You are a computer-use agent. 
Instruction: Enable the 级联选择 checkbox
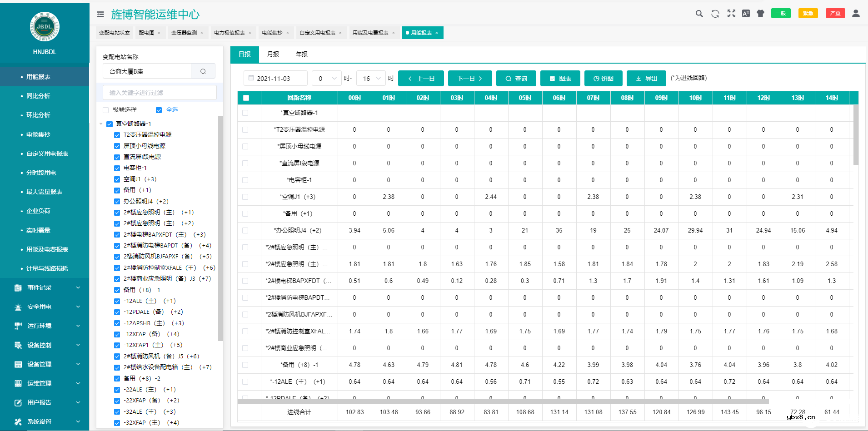pos(105,109)
